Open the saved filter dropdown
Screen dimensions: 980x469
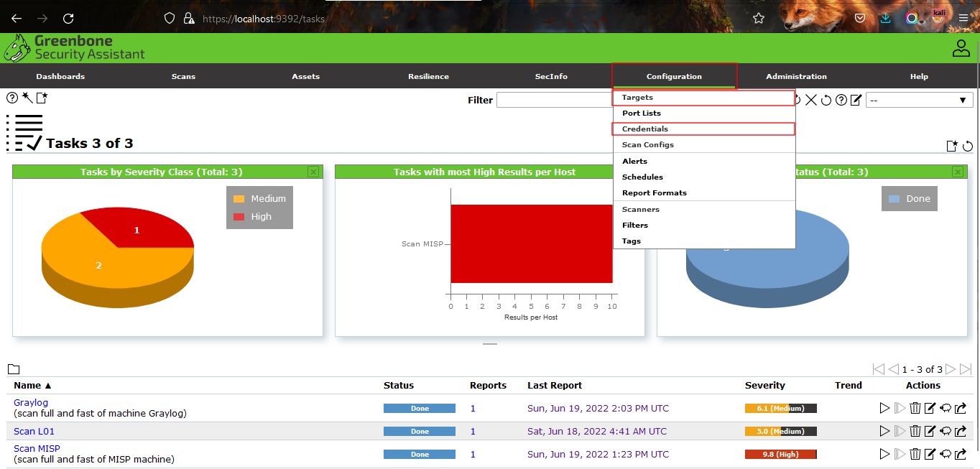[x=919, y=101]
